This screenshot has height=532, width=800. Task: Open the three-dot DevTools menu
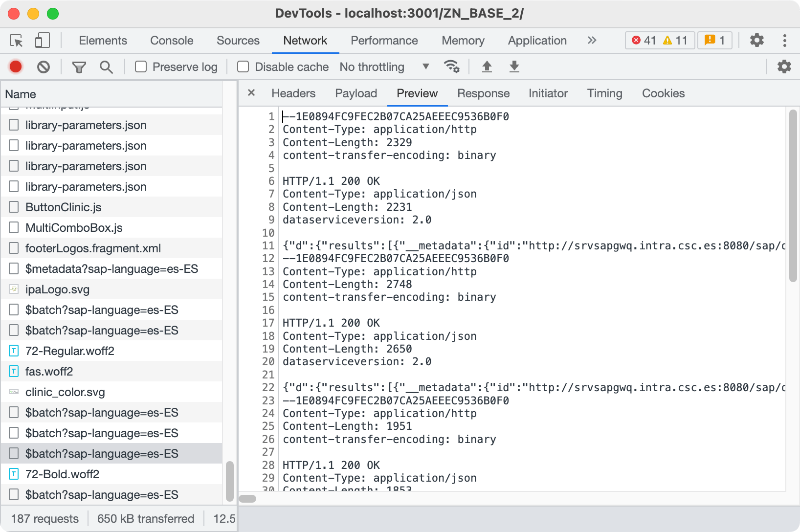[x=785, y=41]
